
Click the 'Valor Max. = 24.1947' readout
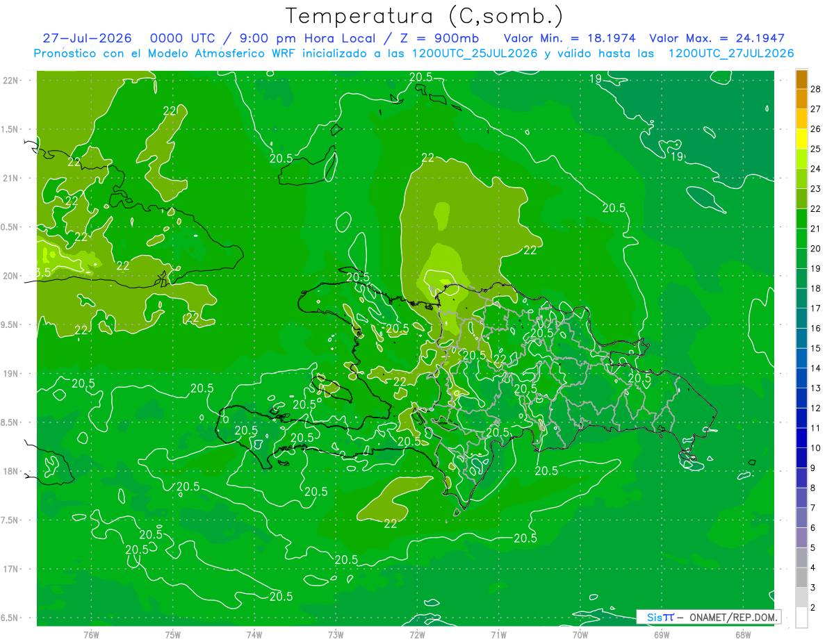[717, 38]
